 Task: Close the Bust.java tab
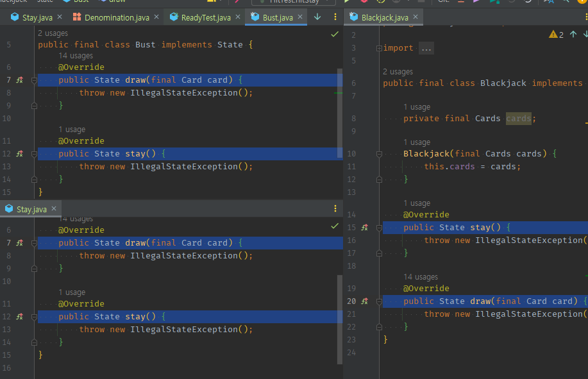pos(300,17)
